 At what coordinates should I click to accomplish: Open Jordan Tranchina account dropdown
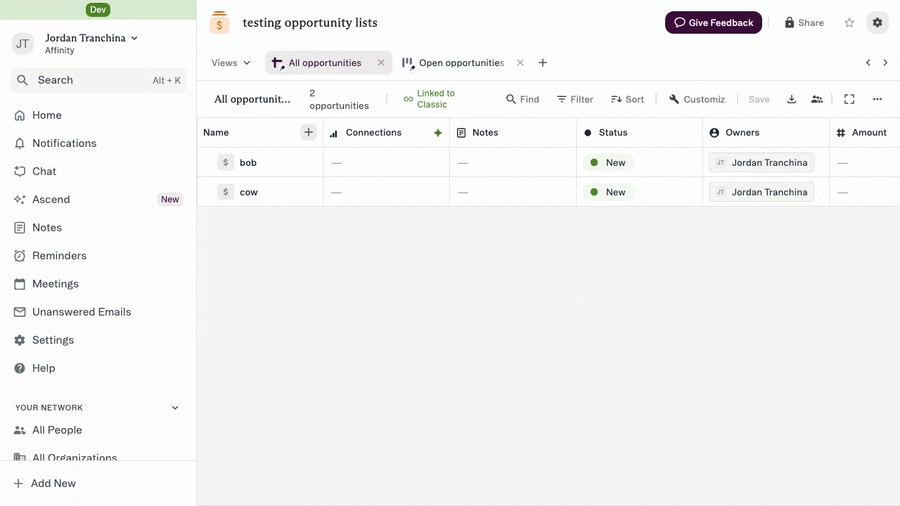tap(92, 38)
